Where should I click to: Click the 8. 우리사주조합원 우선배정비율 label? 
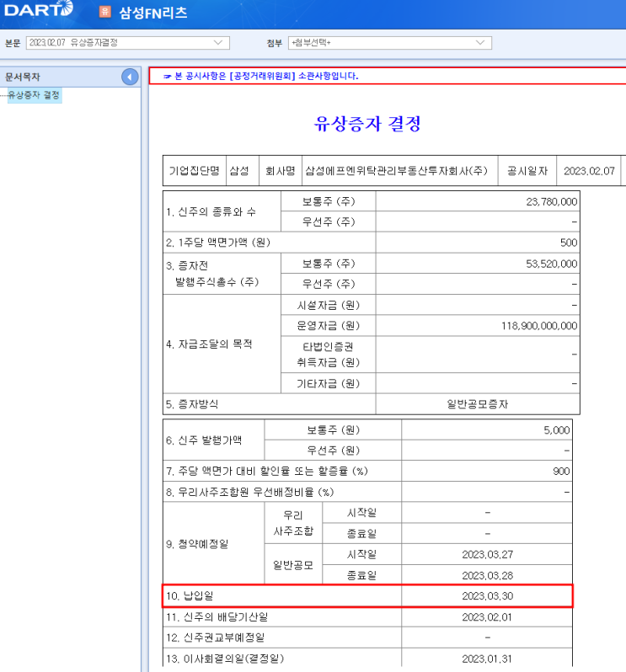pyautogui.click(x=250, y=492)
